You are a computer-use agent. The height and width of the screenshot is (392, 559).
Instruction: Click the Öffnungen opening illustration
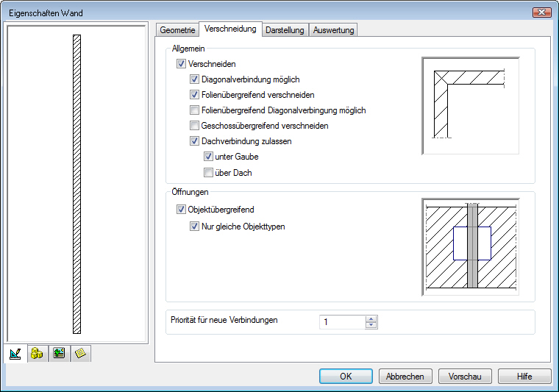471,247
